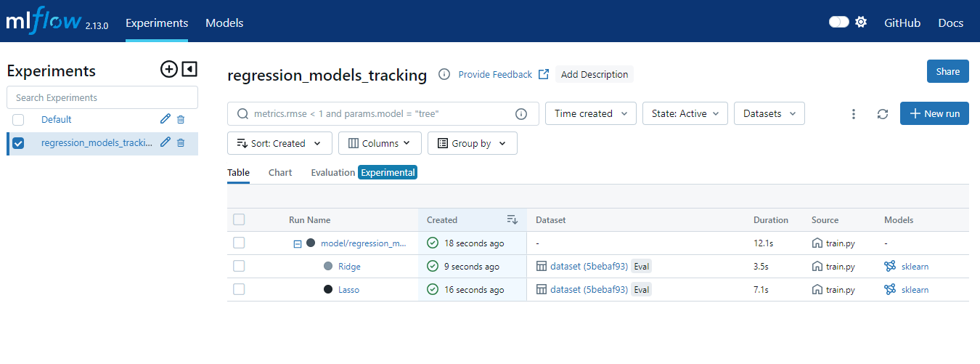
Task: Collapse the parent run child rows
Action: [x=297, y=243]
